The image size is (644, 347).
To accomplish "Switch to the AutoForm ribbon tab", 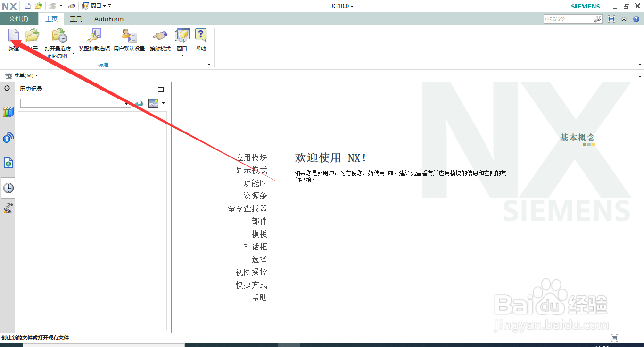I will (x=109, y=19).
